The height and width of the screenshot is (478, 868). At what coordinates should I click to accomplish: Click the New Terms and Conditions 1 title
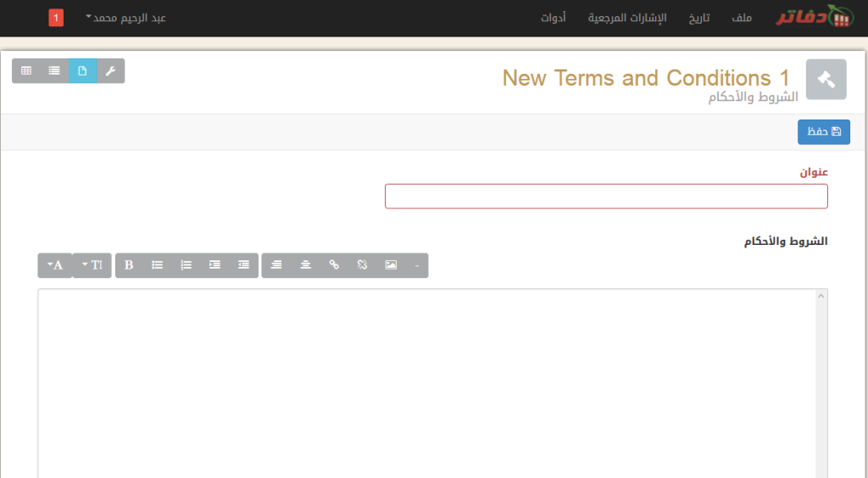[x=645, y=78]
